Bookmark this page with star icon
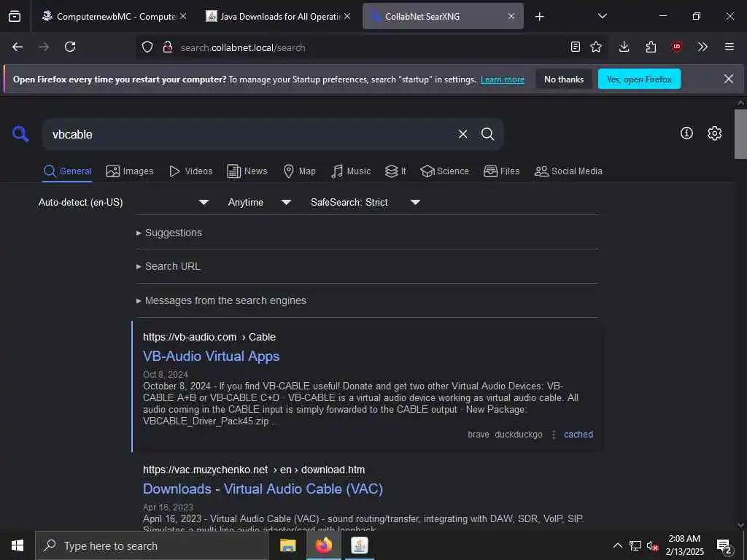 (595, 47)
